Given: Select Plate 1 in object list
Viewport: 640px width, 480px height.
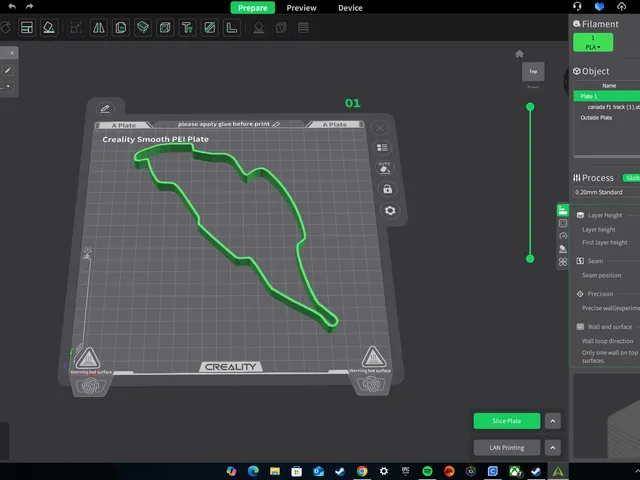Looking at the screenshot, I should tap(607, 96).
